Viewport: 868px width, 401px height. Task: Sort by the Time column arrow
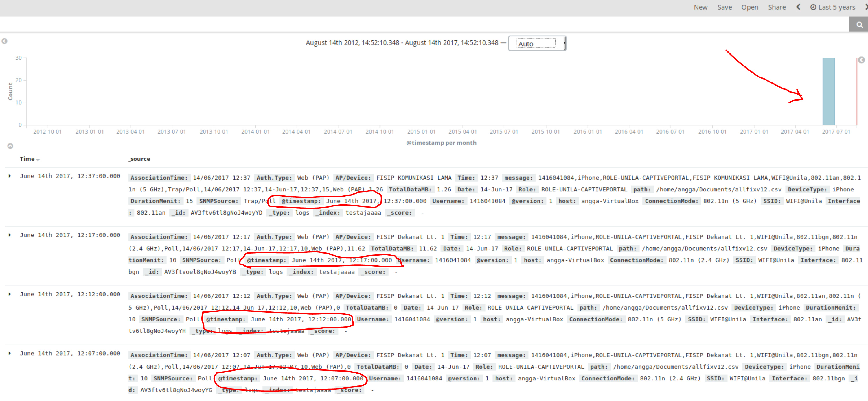[x=38, y=160]
